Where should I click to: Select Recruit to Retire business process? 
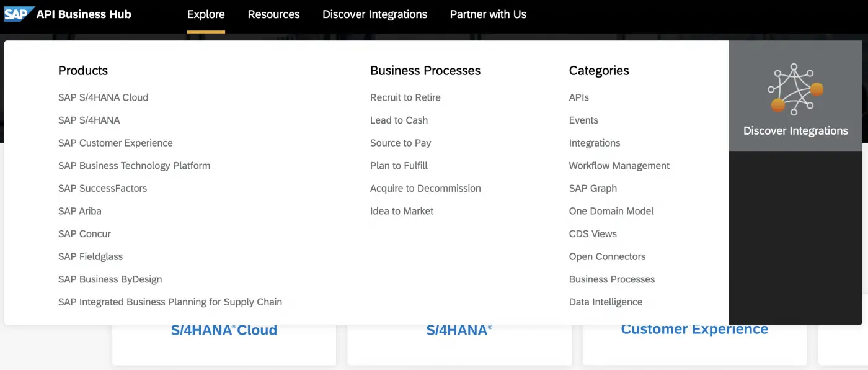coord(405,97)
